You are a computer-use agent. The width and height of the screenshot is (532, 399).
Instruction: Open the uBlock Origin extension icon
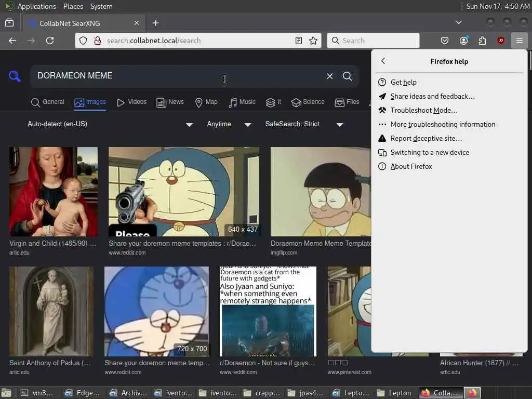500,41
